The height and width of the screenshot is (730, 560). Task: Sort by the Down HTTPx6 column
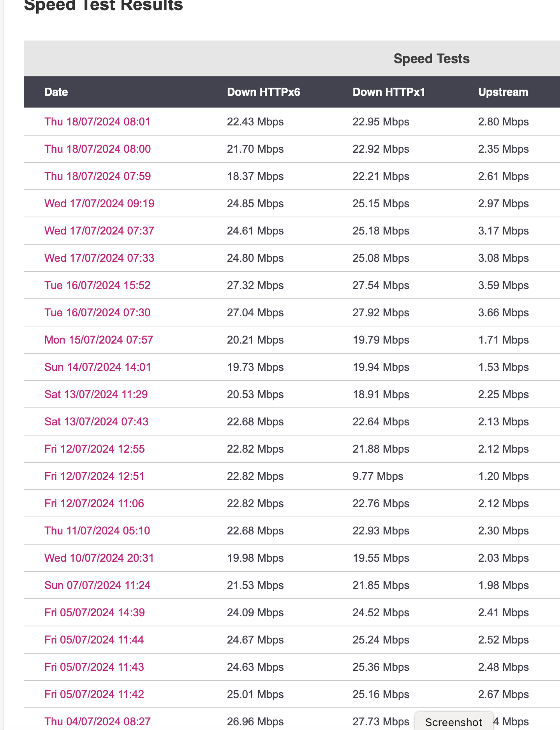tap(264, 92)
